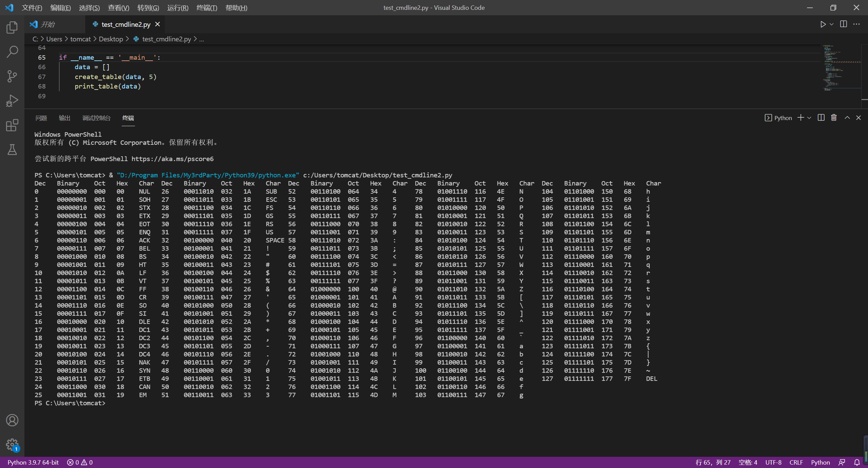This screenshot has width=868, height=468.
Task: Maximize the panel with up chevron
Action: 847,118
